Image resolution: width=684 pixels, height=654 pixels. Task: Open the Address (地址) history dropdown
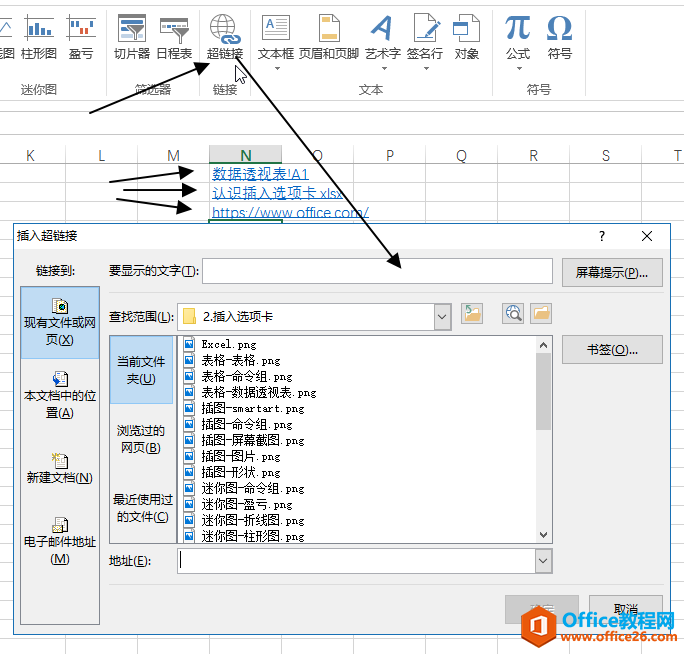[x=543, y=561]
